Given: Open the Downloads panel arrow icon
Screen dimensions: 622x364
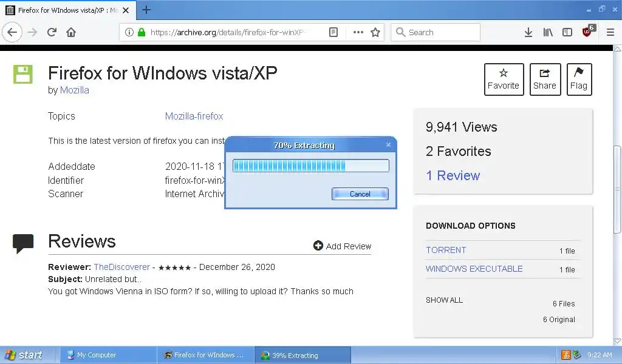Looking at the screenshot, I should pyautogui.click(x=528, y=32).
